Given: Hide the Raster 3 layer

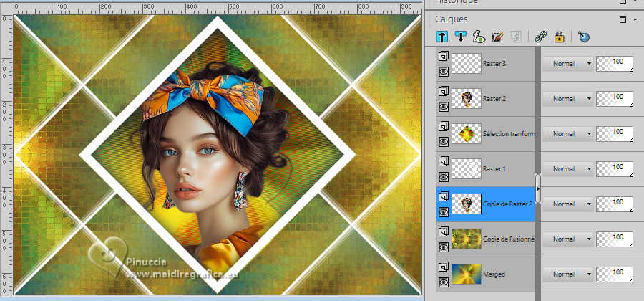Looking at the screenshot, I should click(x=443, y=72).
